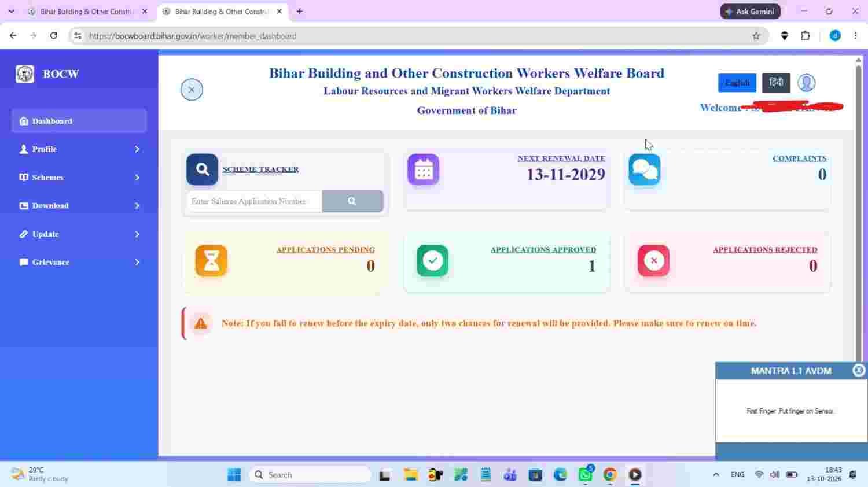Click the Download sidebar icon
Image resolution: width=868 pixels, height=487 pixels.
(x=24, y=206)
